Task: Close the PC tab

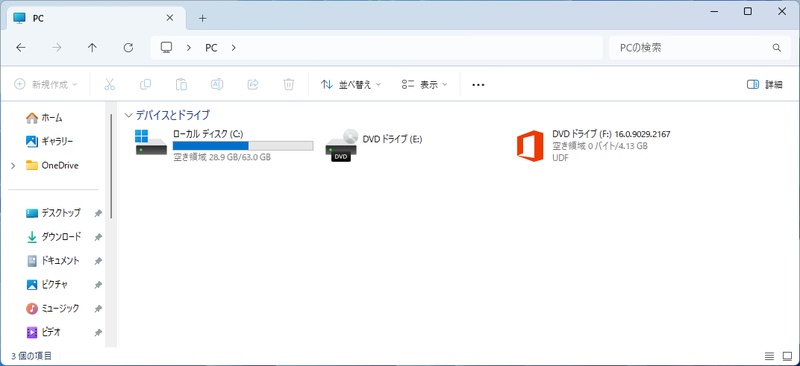Action: point(170,18)
